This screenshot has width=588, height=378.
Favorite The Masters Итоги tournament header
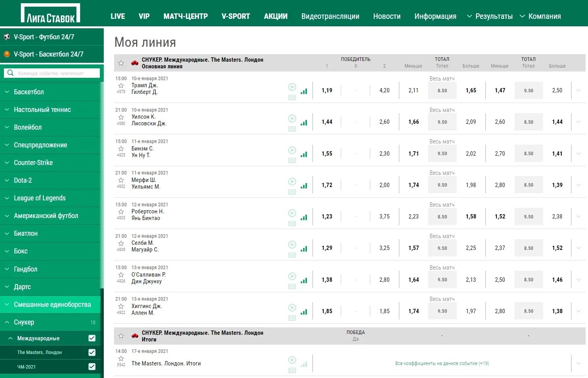[x=121, y=336]
